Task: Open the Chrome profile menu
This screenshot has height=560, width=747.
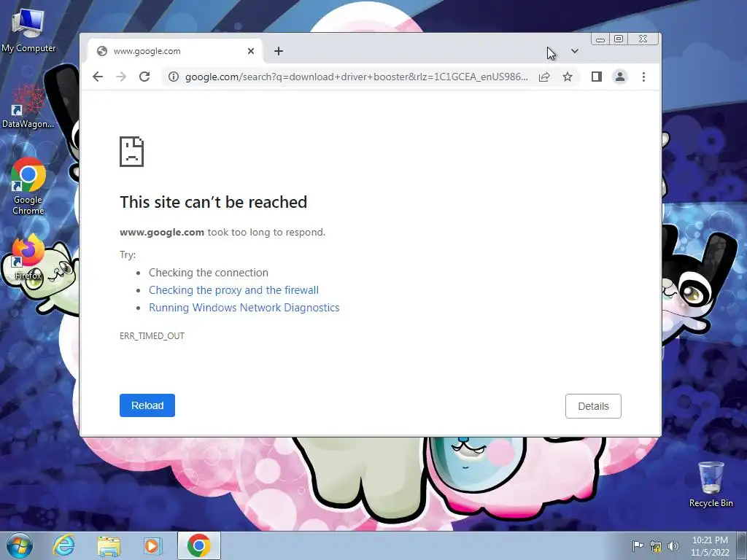Action: click(x=620, y=77)
